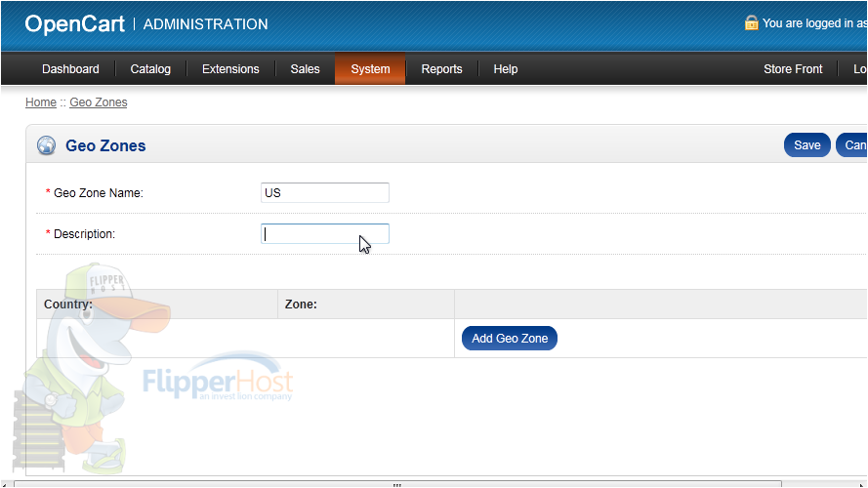Click the 'Geo Zones' page heading
The height and width of the screenshot is (488, 868).
click(x=105, y=145)
